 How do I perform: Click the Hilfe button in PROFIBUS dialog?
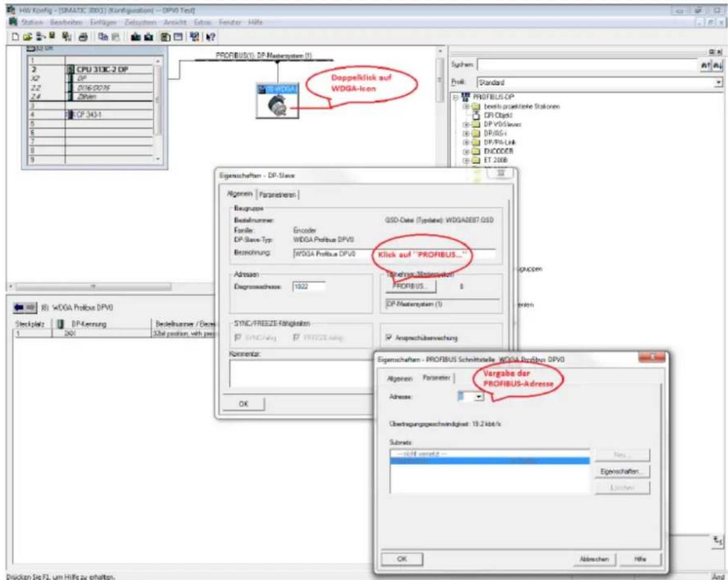pyautogui.click(x=640, y=559)
